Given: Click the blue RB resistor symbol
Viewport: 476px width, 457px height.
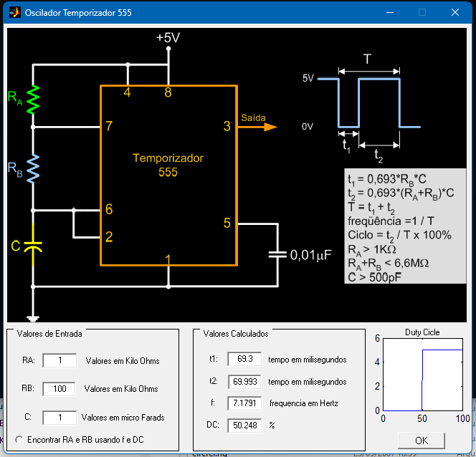Looking at the screenshot, I should point(33,168).
